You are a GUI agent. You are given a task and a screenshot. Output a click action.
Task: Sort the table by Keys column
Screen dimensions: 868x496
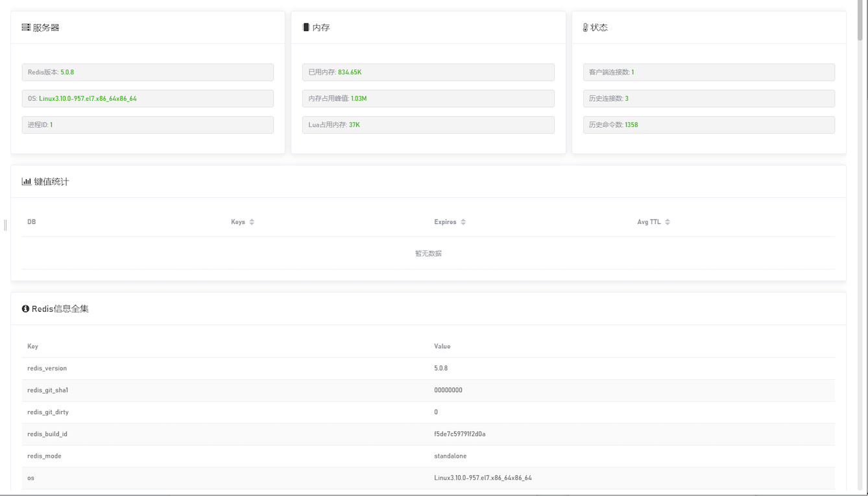coord(252,222)
